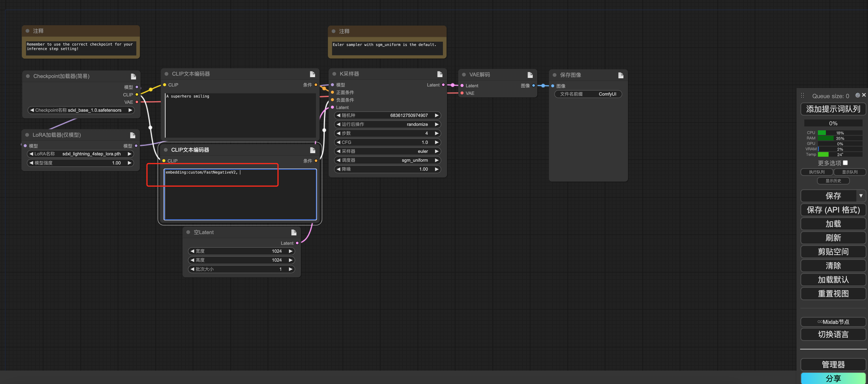Viewport: 868px width, 384px height.
Task: Click 加载默认 button
Action: click(x=833, y=280)
